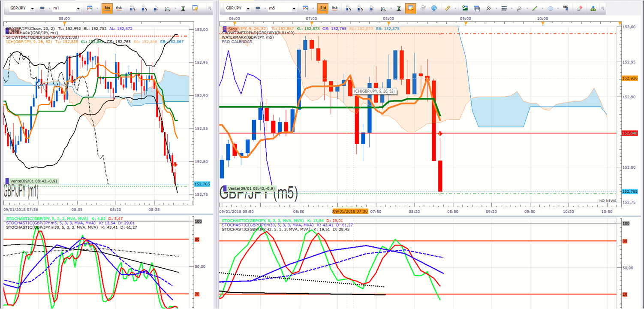The width and height of the screenshot is (644, 309).
Task: Click the zoom-out icon in m5 toolbar
Action: [x=360, y=8]
